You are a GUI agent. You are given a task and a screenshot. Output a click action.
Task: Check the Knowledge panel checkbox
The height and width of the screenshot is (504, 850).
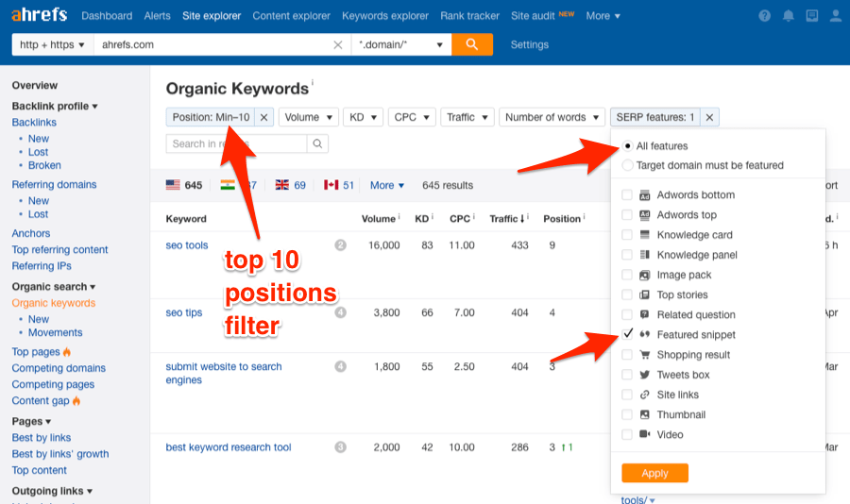pos(627,255)
